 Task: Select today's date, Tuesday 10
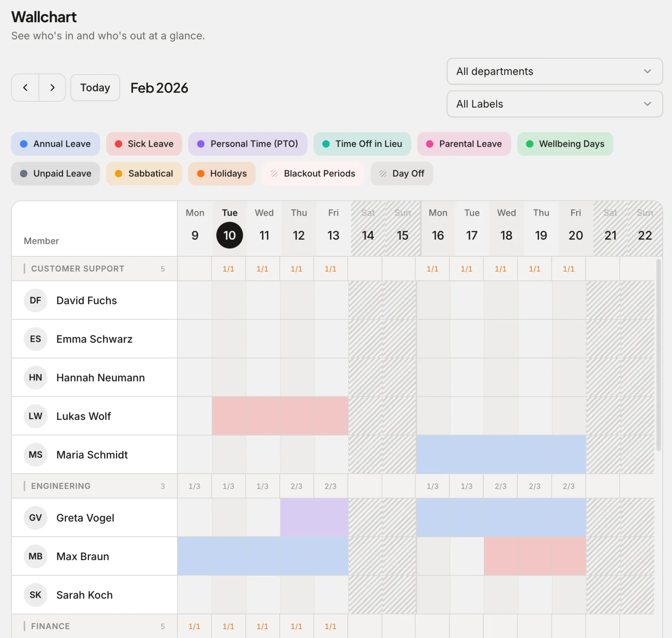click(x=230, y=235)
